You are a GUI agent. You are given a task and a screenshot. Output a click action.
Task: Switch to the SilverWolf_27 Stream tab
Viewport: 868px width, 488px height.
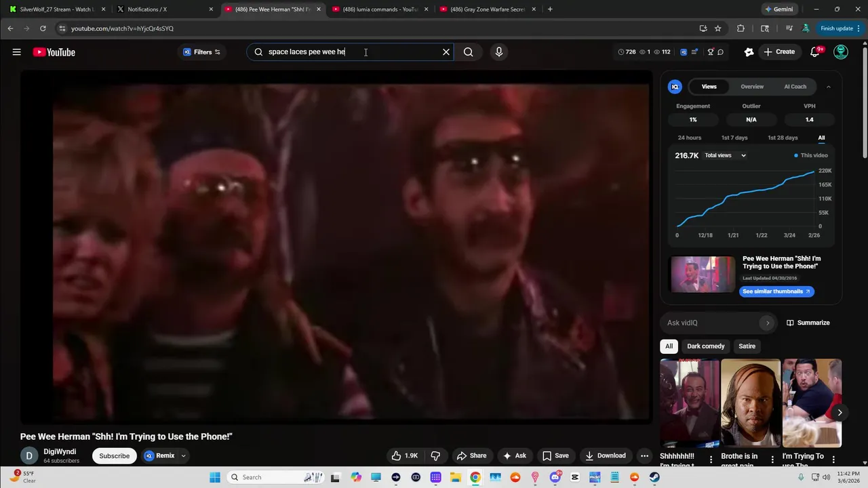58,9
